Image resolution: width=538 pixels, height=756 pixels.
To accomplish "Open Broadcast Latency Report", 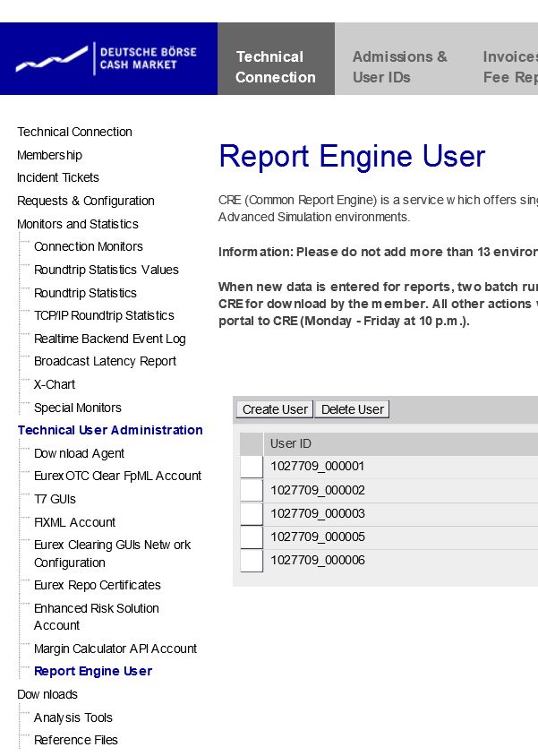I will pyautogui.click(x=105, y=362).
